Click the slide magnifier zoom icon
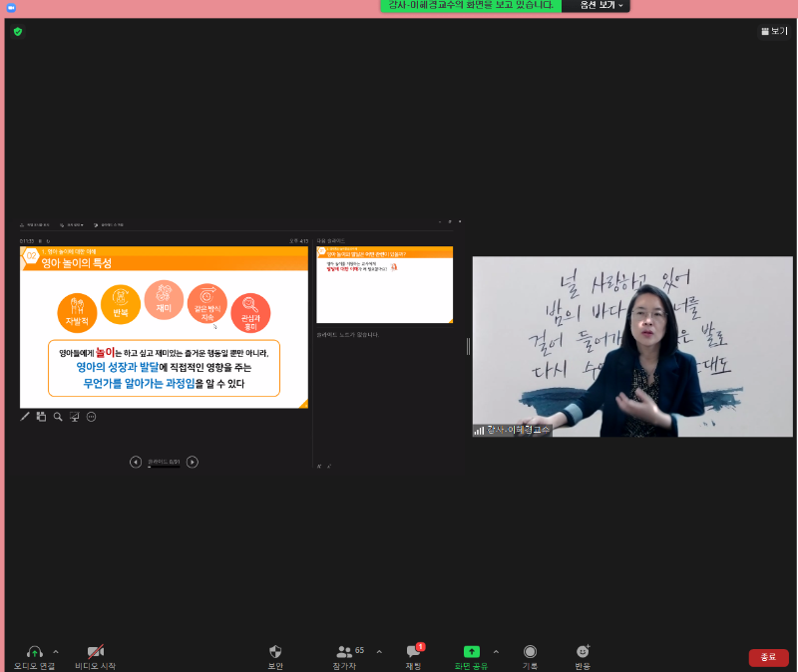 (x=58, y=417)
